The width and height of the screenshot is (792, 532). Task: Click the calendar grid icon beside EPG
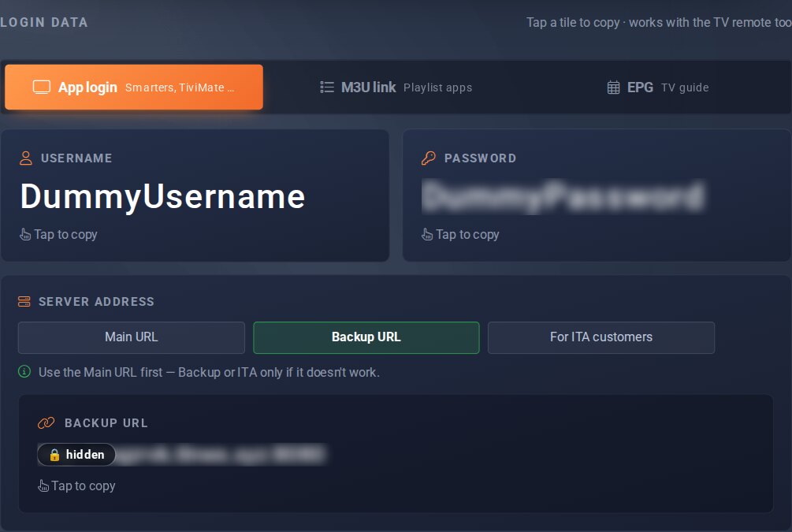click(x=613, y=87)
